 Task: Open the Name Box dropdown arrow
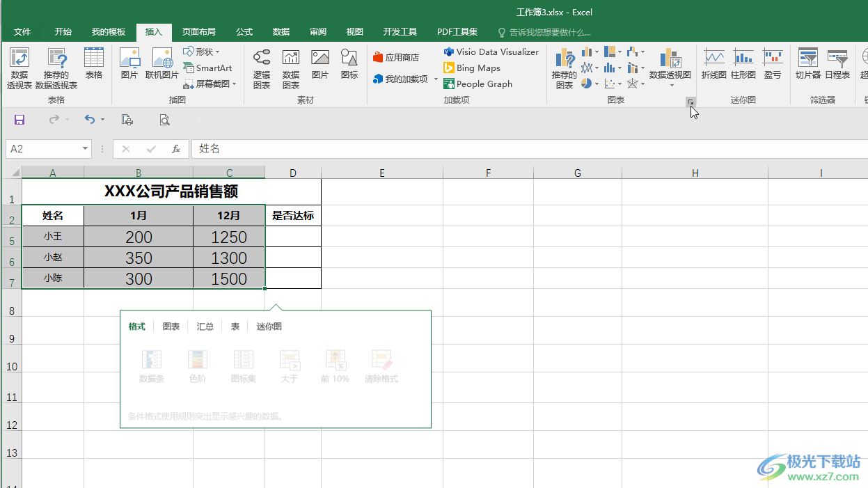[86, 149]
